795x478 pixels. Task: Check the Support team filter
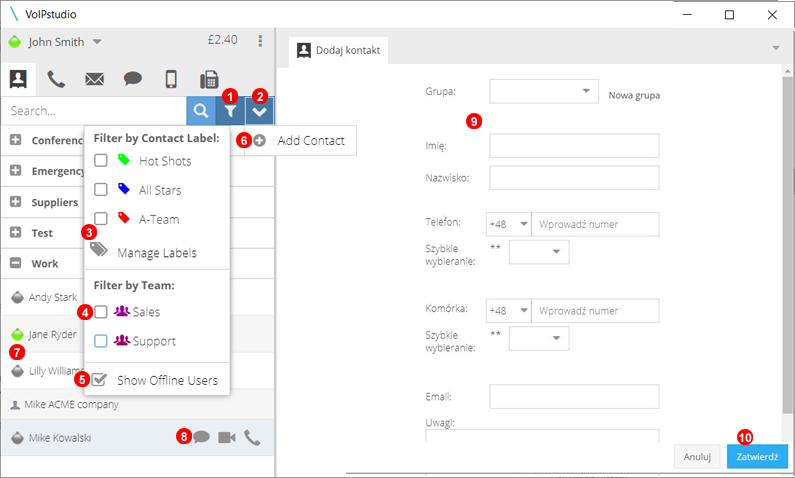pos(101,341)
